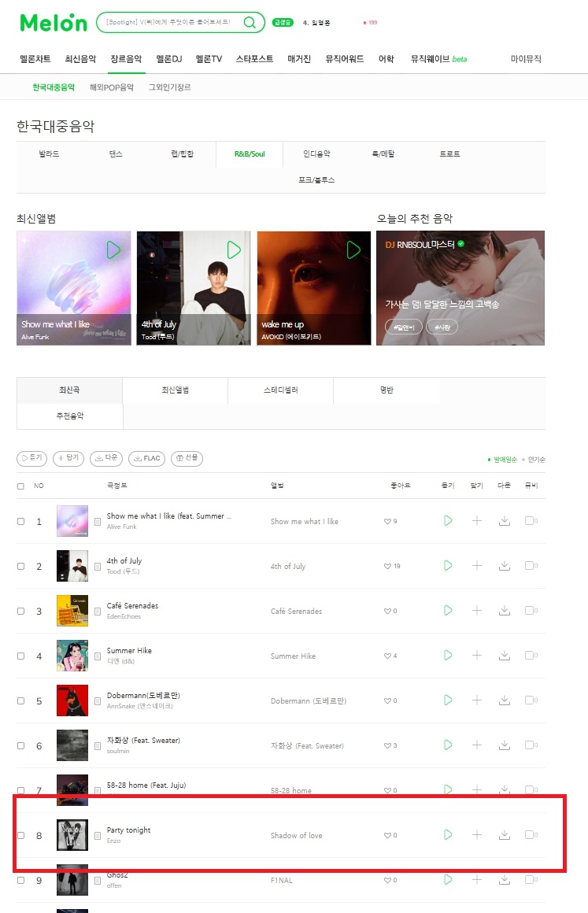Add Café Serenades to playlist with plus icon
This screenshot has width=588, height=913.
[477, 610]
